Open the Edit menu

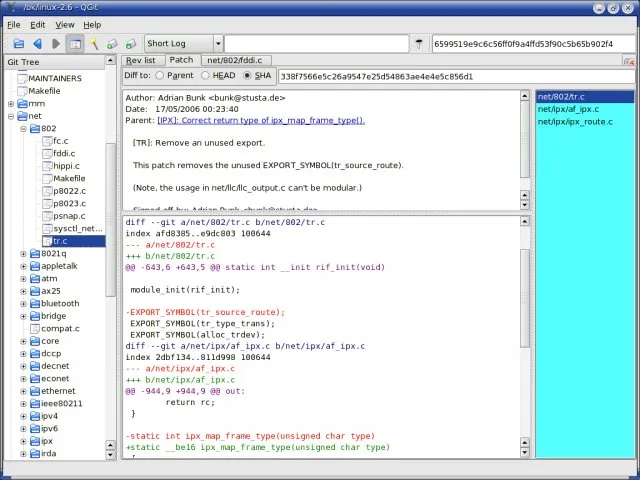(x=37, y=24)
